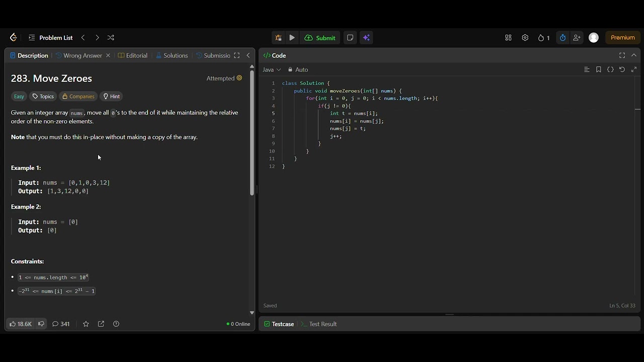Viewport: 644px width, 362px height.
Task: Click the problem title '283. Move Zeroes'
Action: (x=51, y=78)
